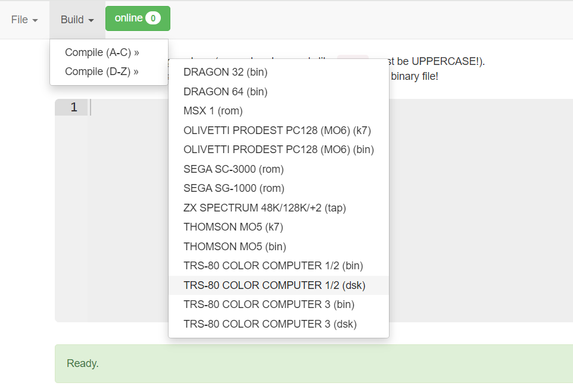The height and width of the screenshot is (392, 573).
Task: Select THOMSON MO5 (k7) option
Action: [x=233, y=227]
